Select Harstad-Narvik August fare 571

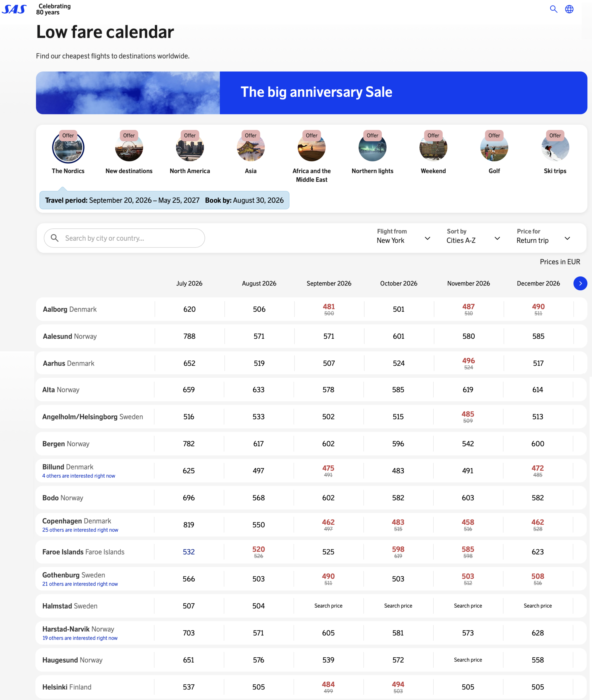pyautogui.click(x=259, y=633)
